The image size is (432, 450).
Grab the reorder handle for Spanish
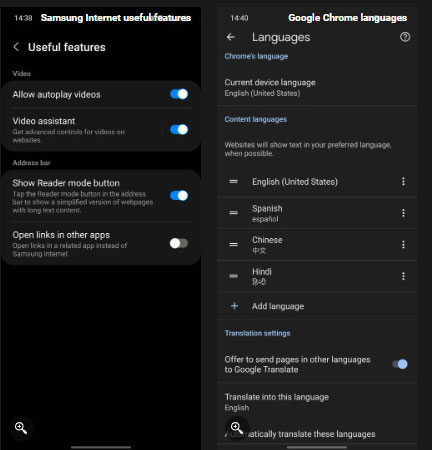click(234, 213)
